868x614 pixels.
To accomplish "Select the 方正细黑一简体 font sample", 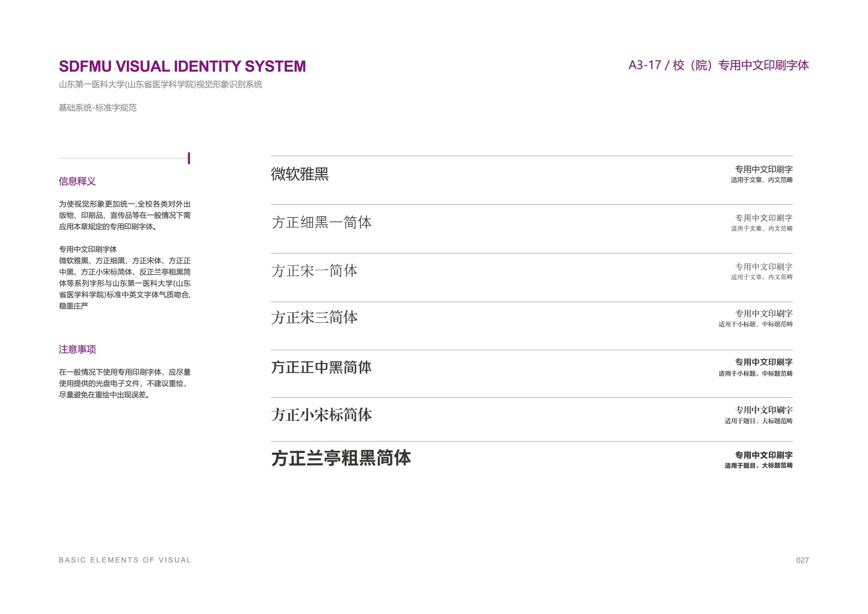I will point(321,222).
